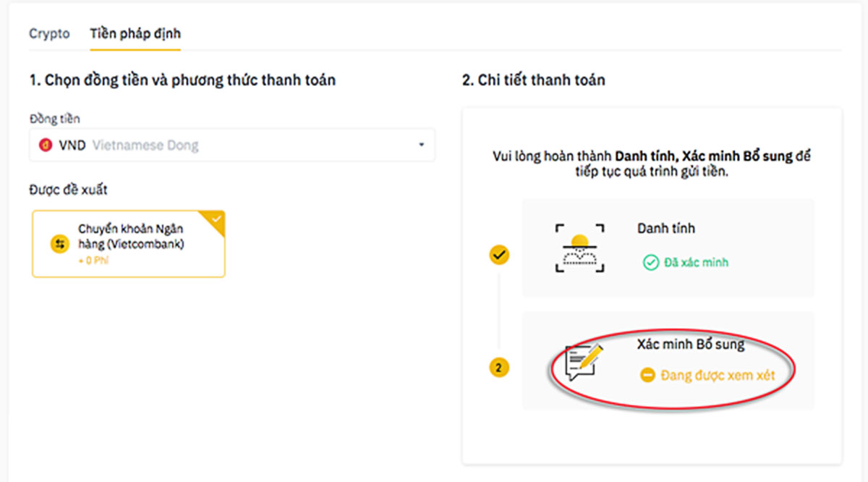Click the Đã xác minh status text
Image resolution: width=868 pixels, height=482 pixels.
pyautogui.click(x=696, y=262)
